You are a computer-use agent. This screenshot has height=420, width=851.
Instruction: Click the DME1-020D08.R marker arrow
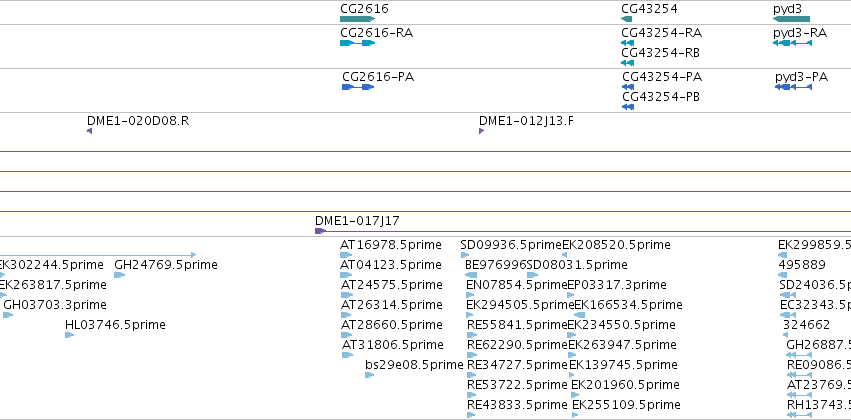point(90,131)
